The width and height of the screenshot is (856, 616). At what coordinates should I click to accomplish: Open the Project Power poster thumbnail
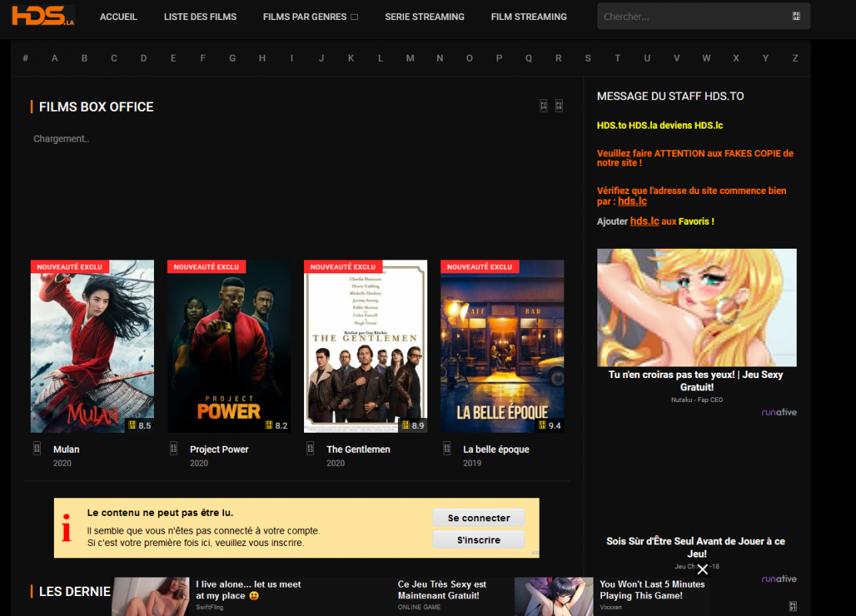point(229,346)
